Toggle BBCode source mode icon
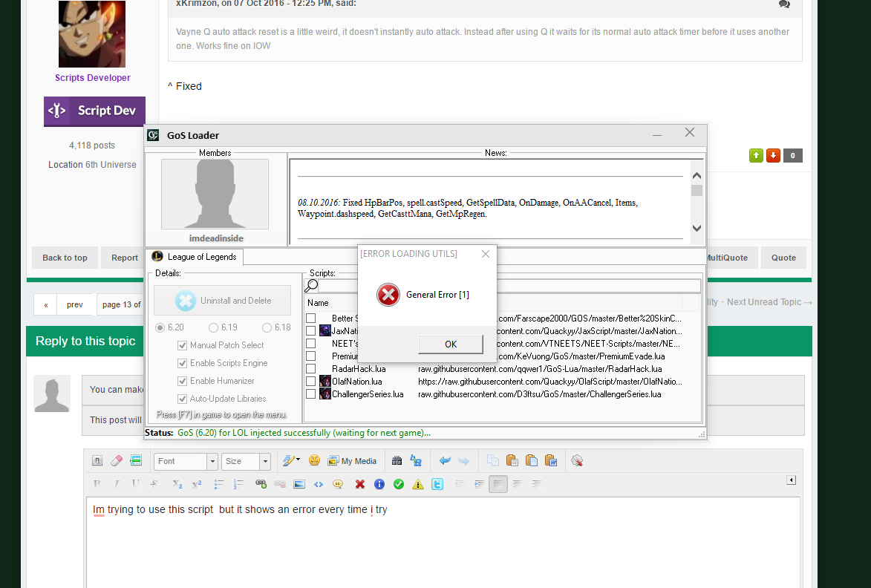 point(97,460)
